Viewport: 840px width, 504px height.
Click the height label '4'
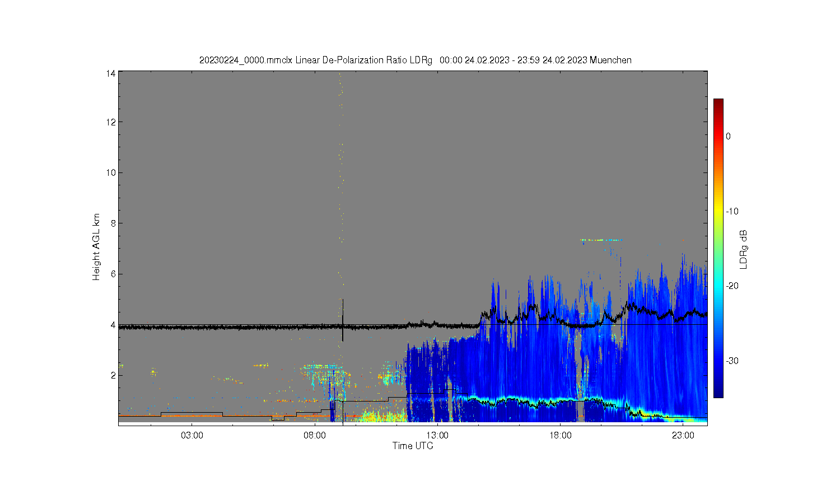pos(113,325)
